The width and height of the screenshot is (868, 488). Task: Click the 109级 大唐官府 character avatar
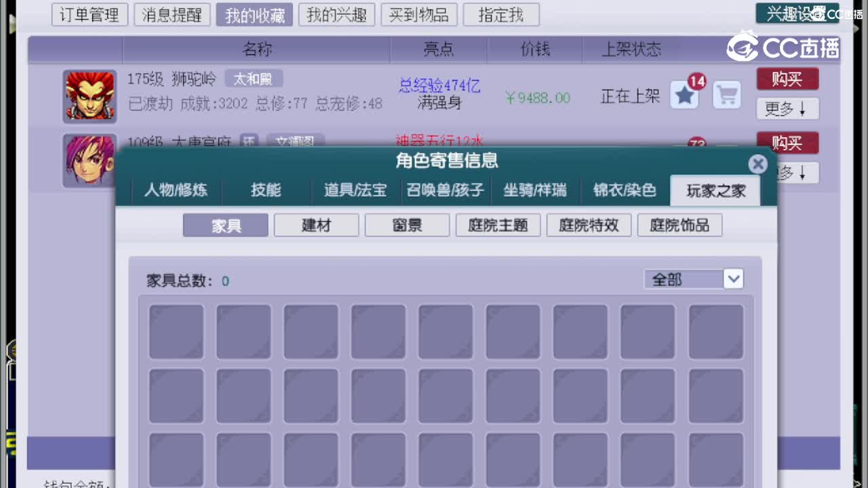pyautogui.click(x=90, y=161)
